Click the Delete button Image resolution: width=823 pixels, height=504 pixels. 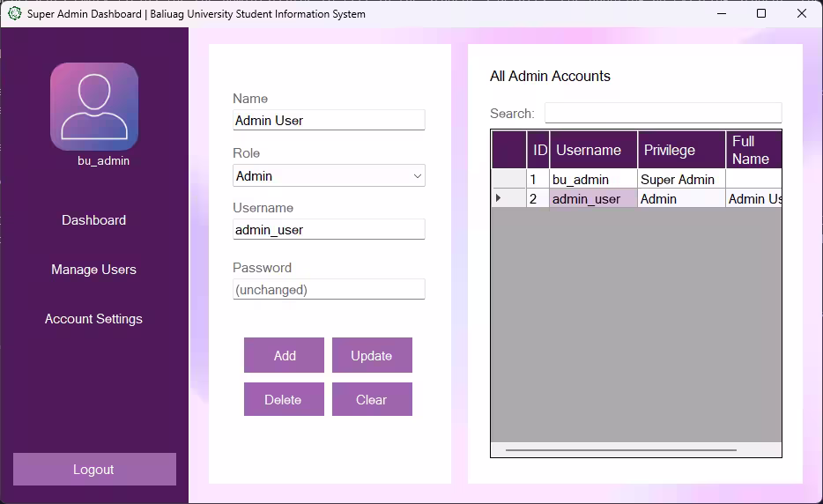click(x=284, y=399)
